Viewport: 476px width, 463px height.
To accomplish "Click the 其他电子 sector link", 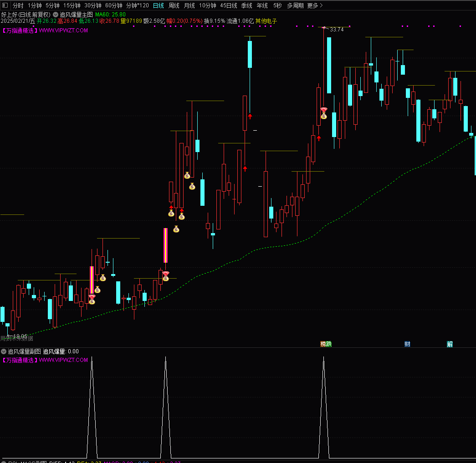I will [x=266, y=21].
